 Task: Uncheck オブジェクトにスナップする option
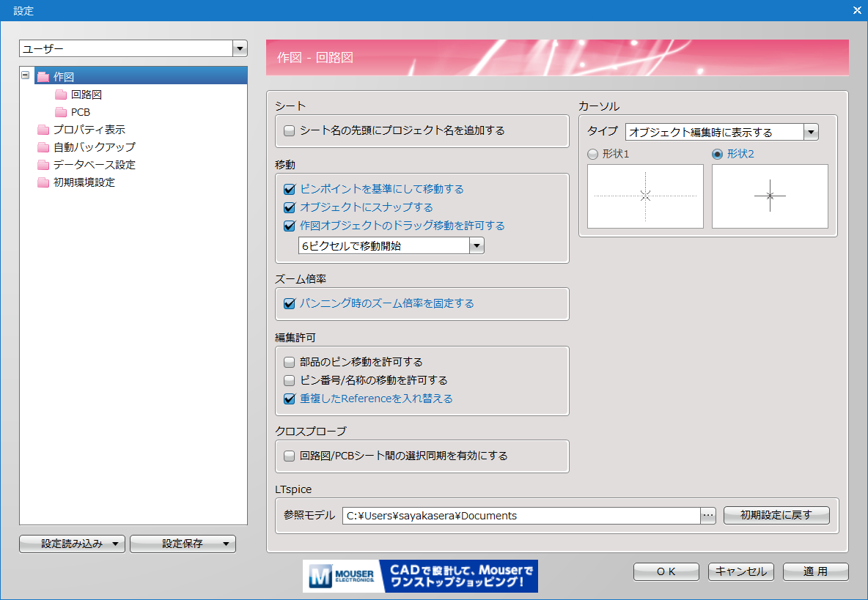coord(289,207)
